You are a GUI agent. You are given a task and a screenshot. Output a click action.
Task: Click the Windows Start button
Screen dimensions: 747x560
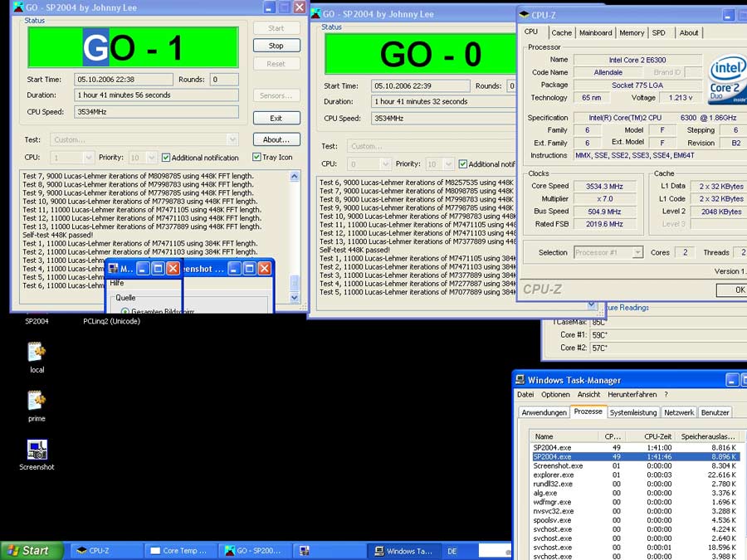click(x=32, y=551)
